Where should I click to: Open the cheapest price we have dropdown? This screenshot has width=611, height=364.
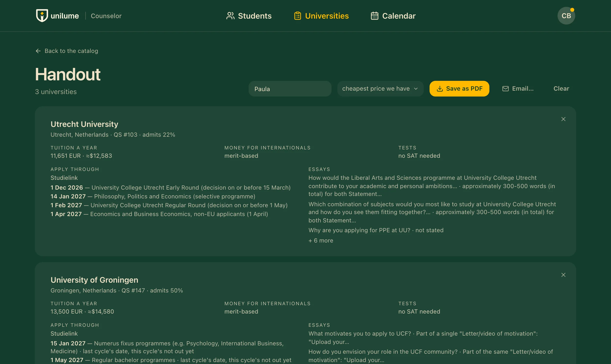pyautogui.click(x=380, y=88)
